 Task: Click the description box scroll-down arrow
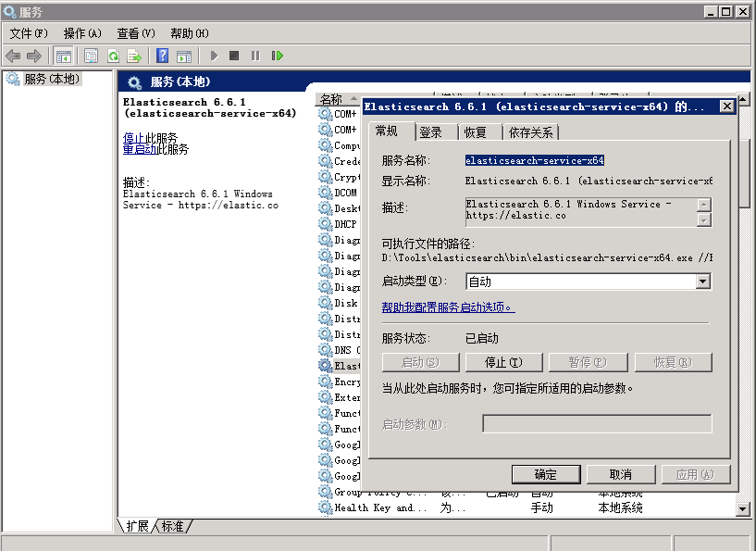click(704, 220)
